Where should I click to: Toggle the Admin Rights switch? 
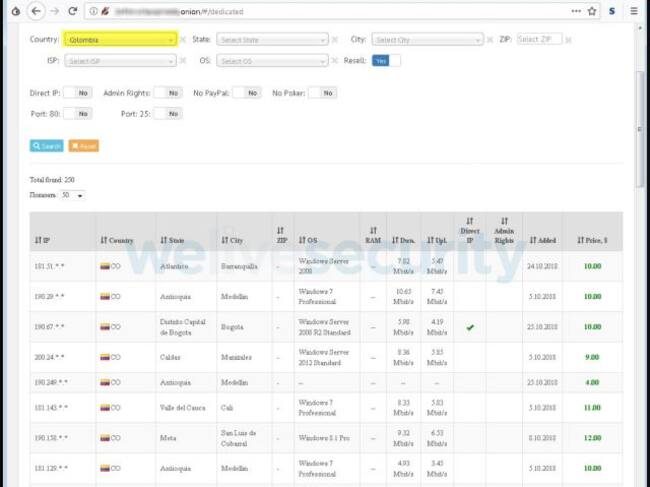tap(167, 93)
